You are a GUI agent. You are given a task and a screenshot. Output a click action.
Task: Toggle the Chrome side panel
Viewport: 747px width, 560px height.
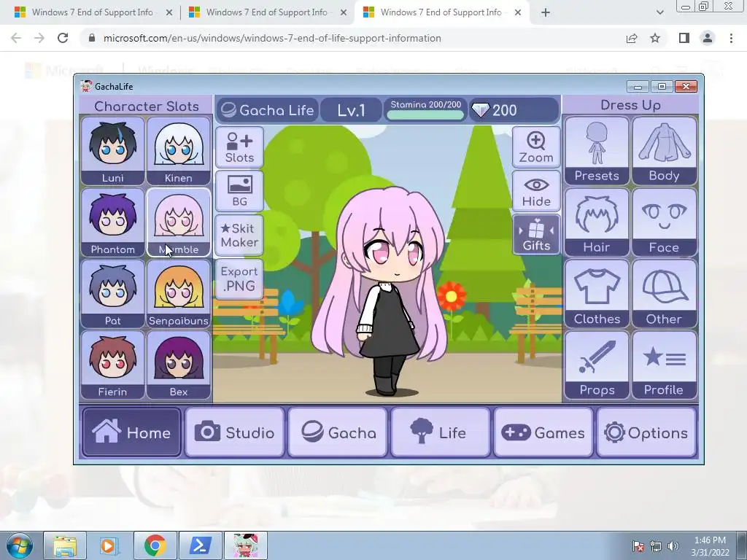coord(684,38)
